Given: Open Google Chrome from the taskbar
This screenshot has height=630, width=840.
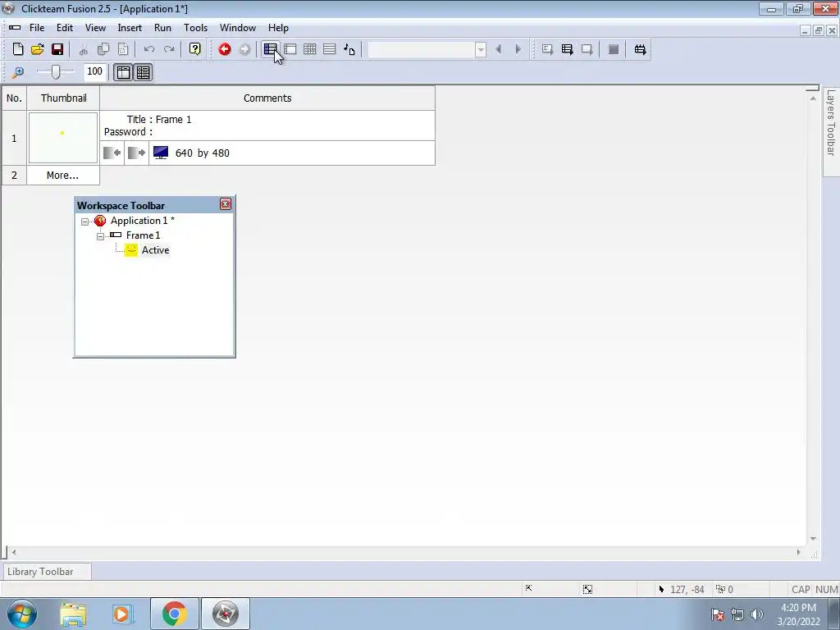Looking at the screenshot, I should [x=174, y=614].
